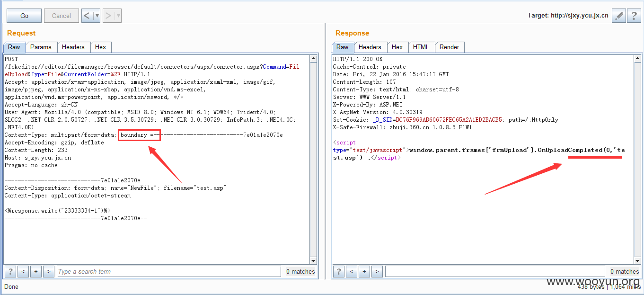Click the 'Done' status bar text
Image resolution: width=644 pixels, height=295 pixels.
pos(11,286)
